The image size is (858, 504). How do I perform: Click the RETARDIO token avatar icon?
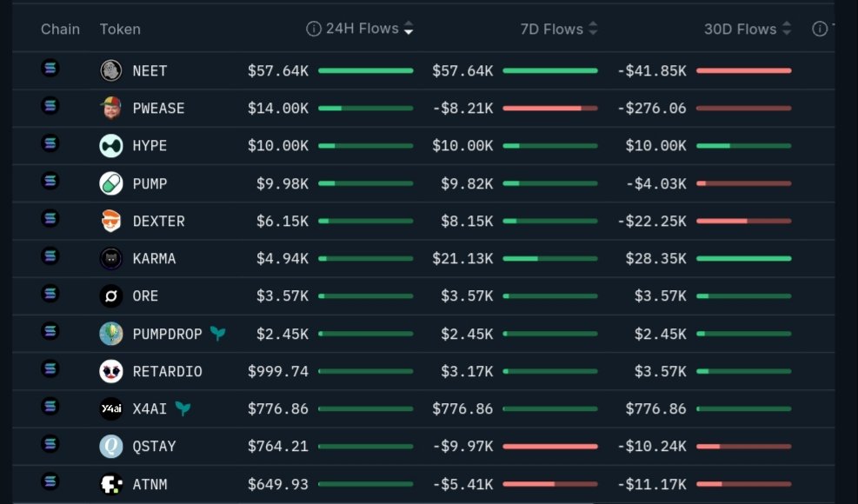pyautogui.click(x=111, y=372)
